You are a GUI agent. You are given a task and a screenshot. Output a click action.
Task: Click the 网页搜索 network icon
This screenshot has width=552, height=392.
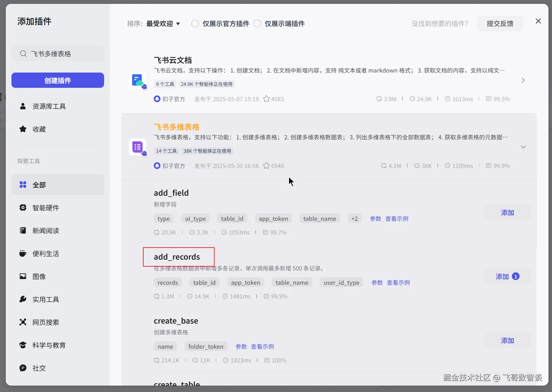[x=23, y=322]
